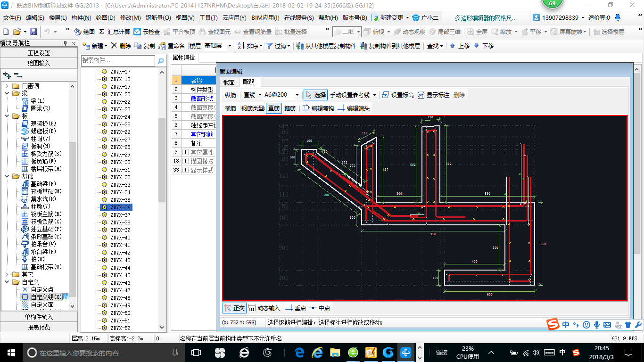The image size is (644, 362).
Task: Select 箍筋 stirrup rebar type
Action: tap(290, 108)
